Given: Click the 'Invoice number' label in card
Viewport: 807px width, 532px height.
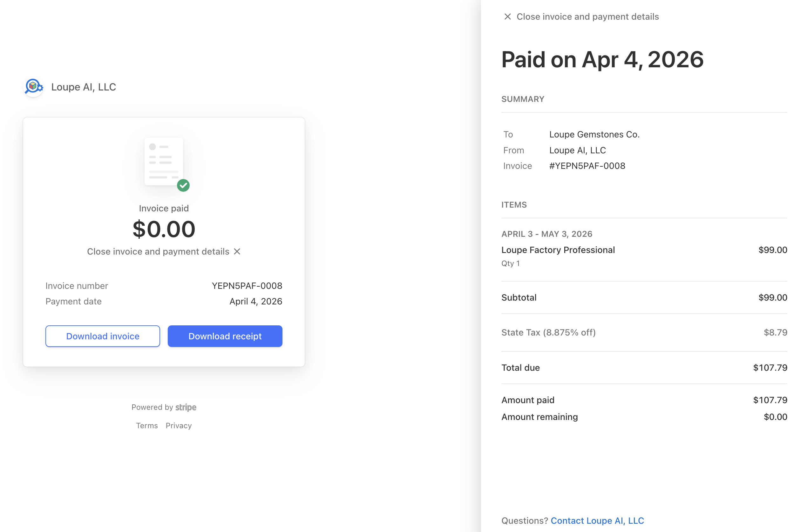Looking at the screenshot, I should click(77, 286).
